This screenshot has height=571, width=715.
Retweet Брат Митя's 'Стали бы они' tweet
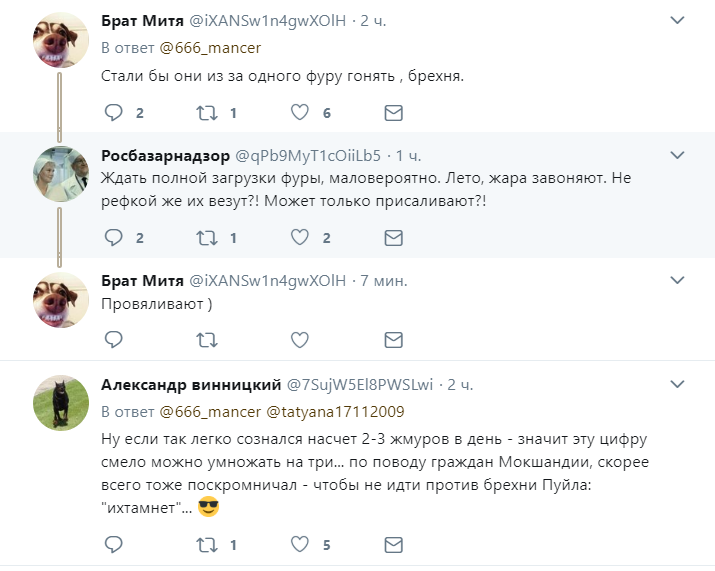(x=207, y=113)
